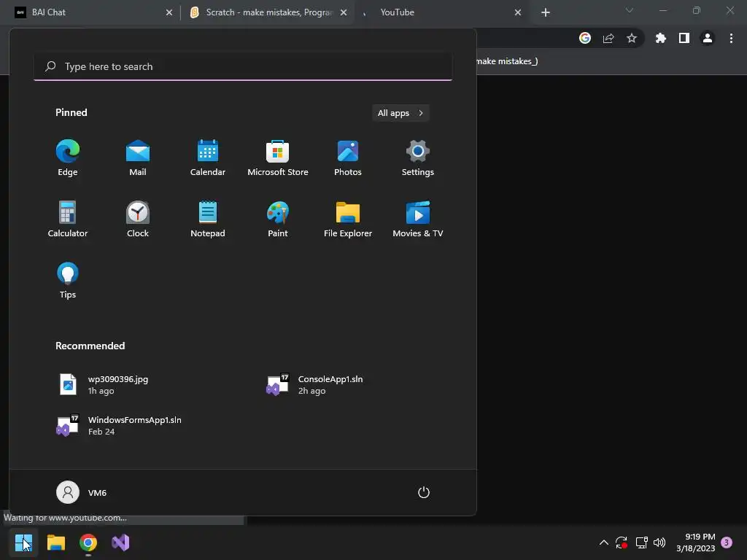The width and height of the screenshot is (747, 560).
Task: Click the sync status tray icon
Action: [x=622, y=542]
